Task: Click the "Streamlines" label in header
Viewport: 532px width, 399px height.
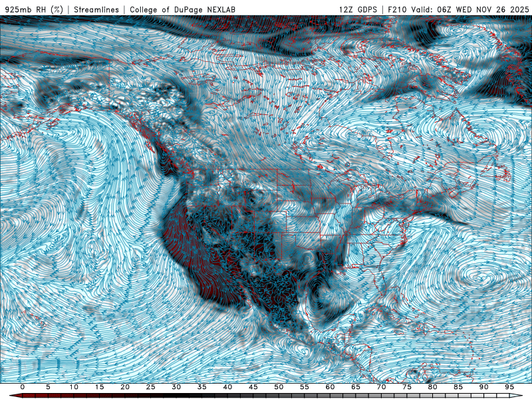Action: 96,9
